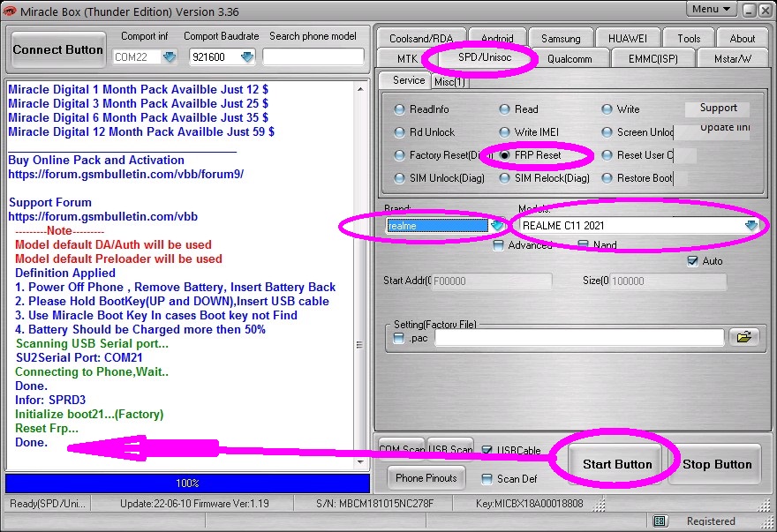Image resolution: width=777 pixels, height=532 pixels.
Task: Click the log scrollbar down arrow
Action: [360, 461]
